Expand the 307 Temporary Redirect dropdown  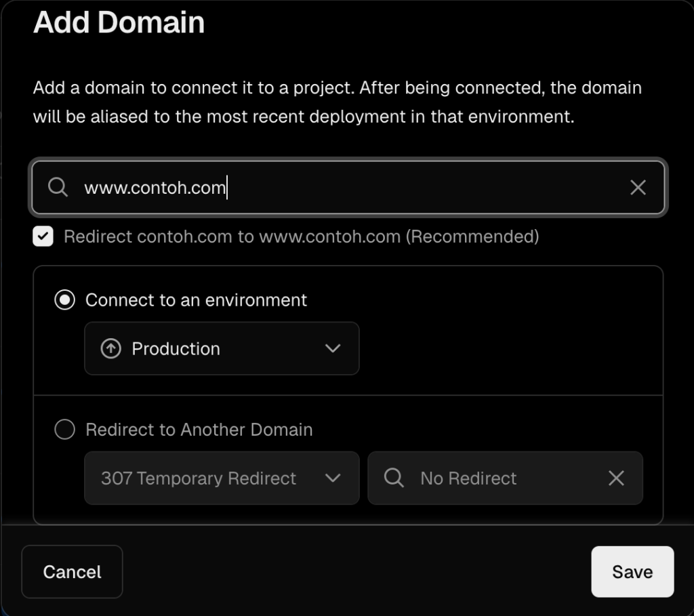click(x=221, y=478)
